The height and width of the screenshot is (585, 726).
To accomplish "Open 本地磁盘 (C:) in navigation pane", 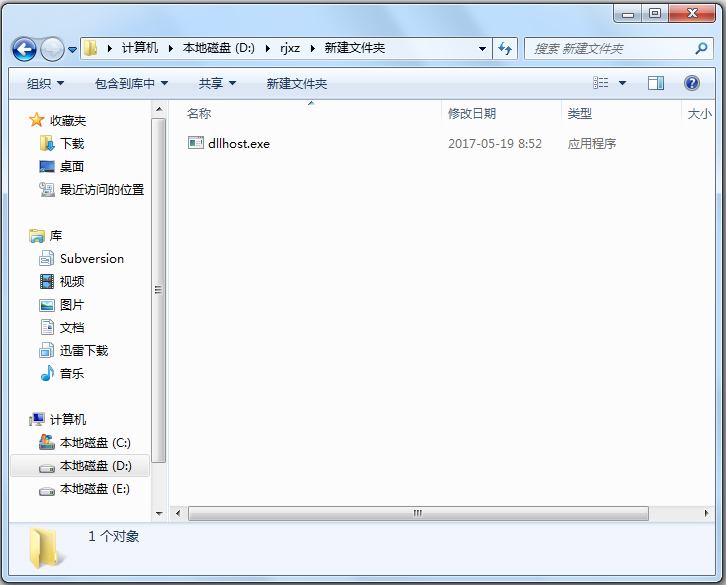I will (95, 443).
